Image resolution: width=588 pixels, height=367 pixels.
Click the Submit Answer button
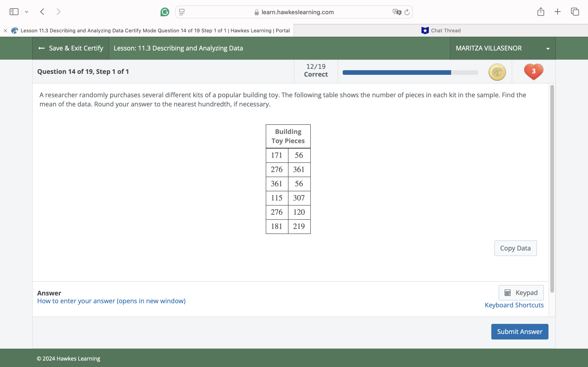click(x=520, y=331)
